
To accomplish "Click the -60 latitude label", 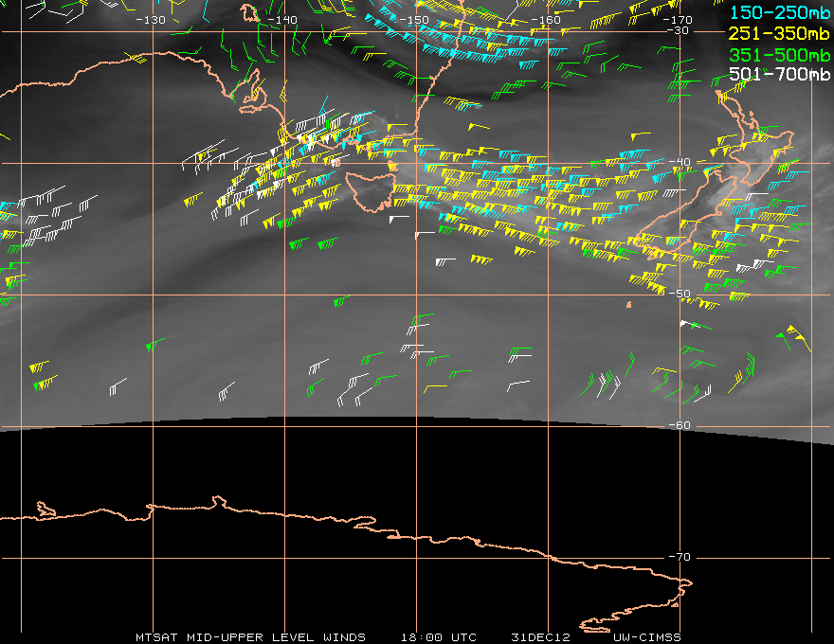I will click(x=680, y=425).
